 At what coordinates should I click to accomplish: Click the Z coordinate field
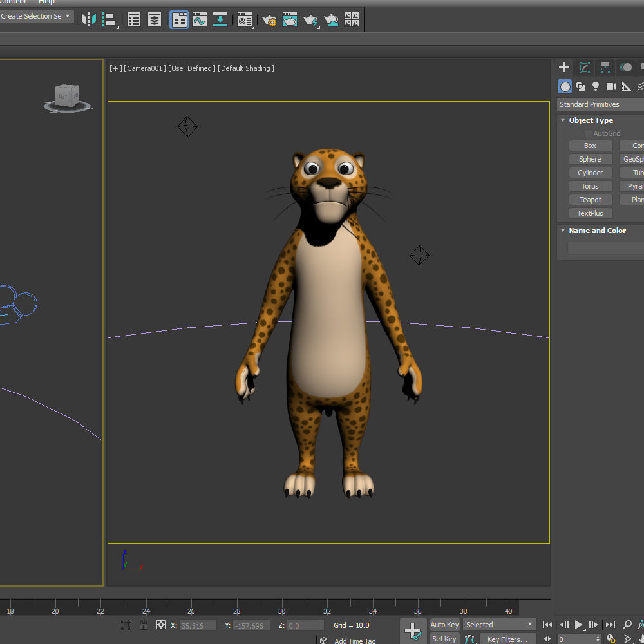(x=305, y=626)
